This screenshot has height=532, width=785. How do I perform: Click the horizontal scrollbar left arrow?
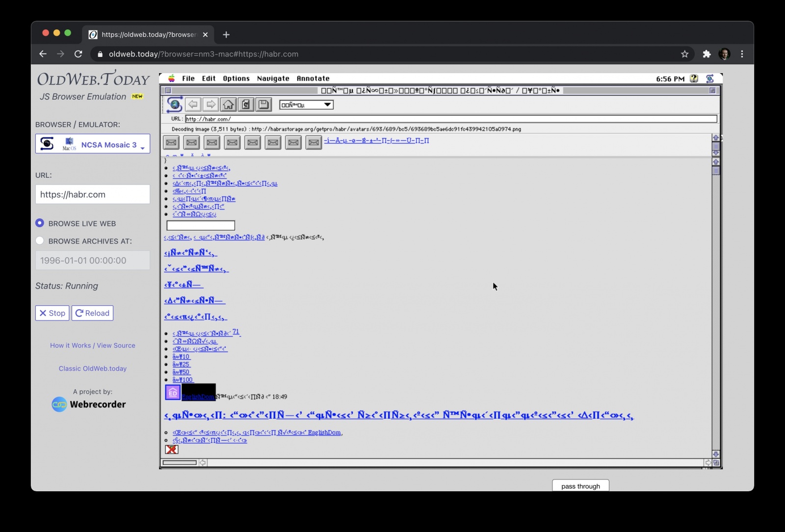click(x=202, y=463)
